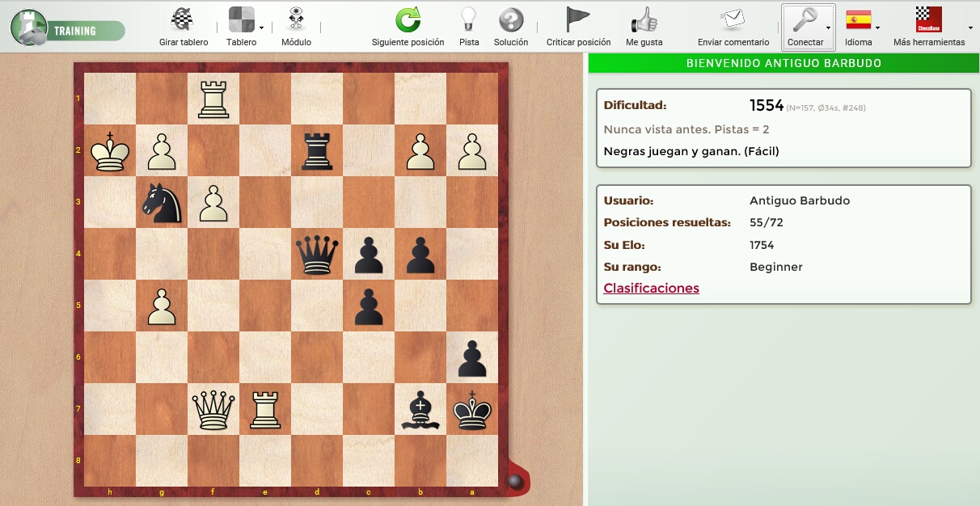This screenshot has width=980, height=506.
Task: Select the white pawn on g5
Action: pyautogui.click(x=162, y=307)
